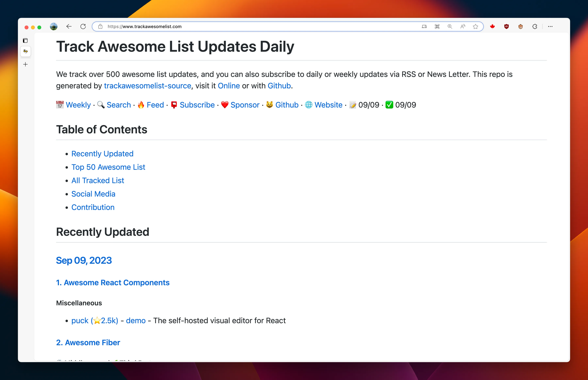Image resolution: width=588 pixels, height=380 pixels.
Task: Click the zoom magnifier icon in address bar
Action: point(450,26)
